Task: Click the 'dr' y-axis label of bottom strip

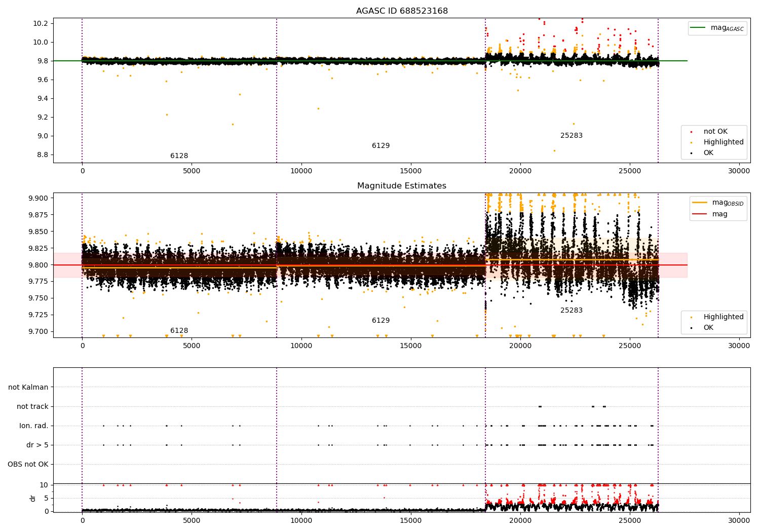Action: coord(33,498)
